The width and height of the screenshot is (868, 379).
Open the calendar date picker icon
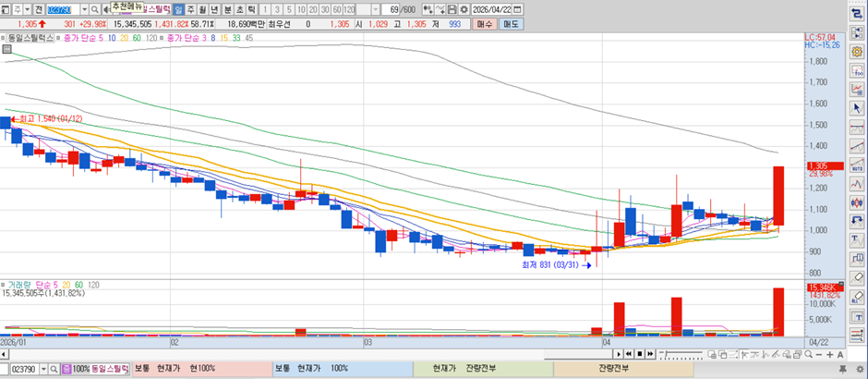(518, 9)
